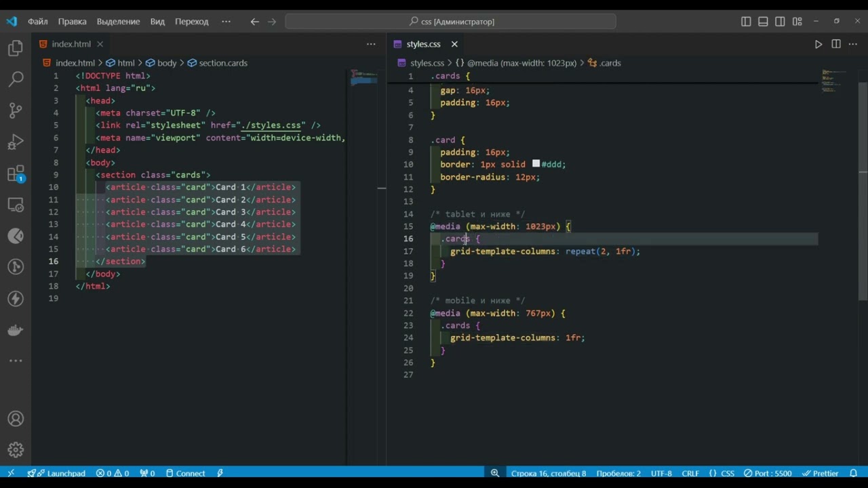This screenshot has height=488, width=868.
Task: Toggle the bottom panel visibility
Action: point(763,22)
